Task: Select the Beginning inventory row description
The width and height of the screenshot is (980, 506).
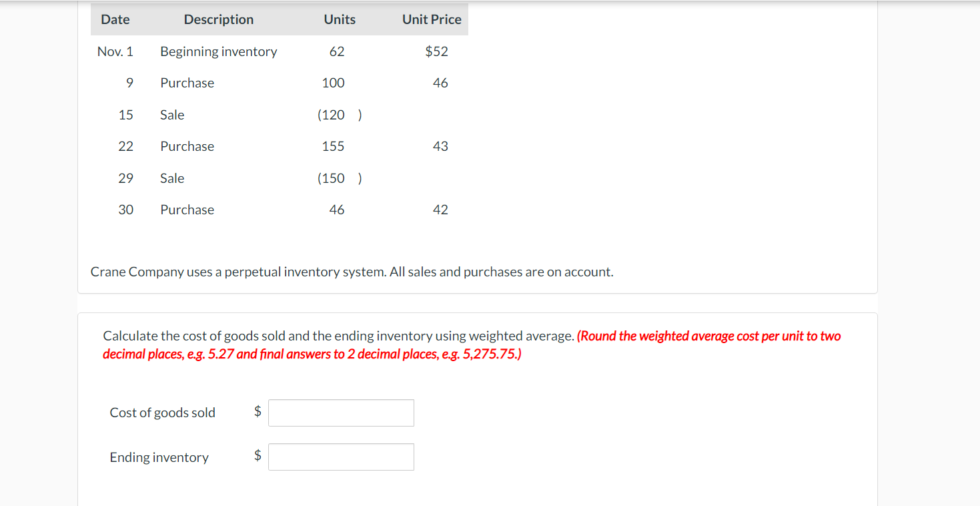Action: click(x=218, y=51)
